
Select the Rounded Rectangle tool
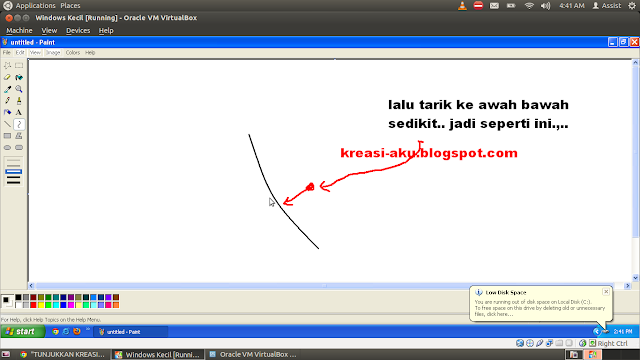coord(19,147)
